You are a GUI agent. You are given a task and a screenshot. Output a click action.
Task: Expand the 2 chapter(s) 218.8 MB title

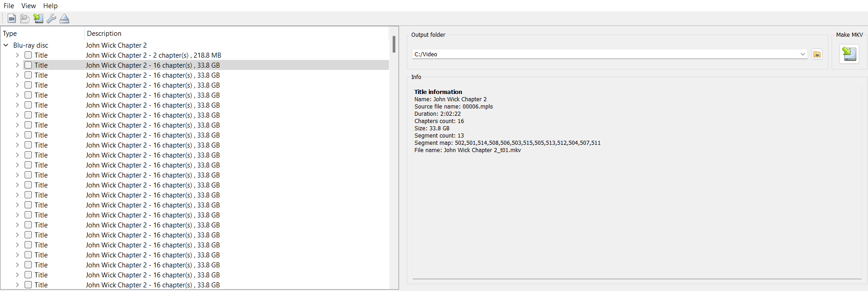pyautogui.click(x=17, y=55)
